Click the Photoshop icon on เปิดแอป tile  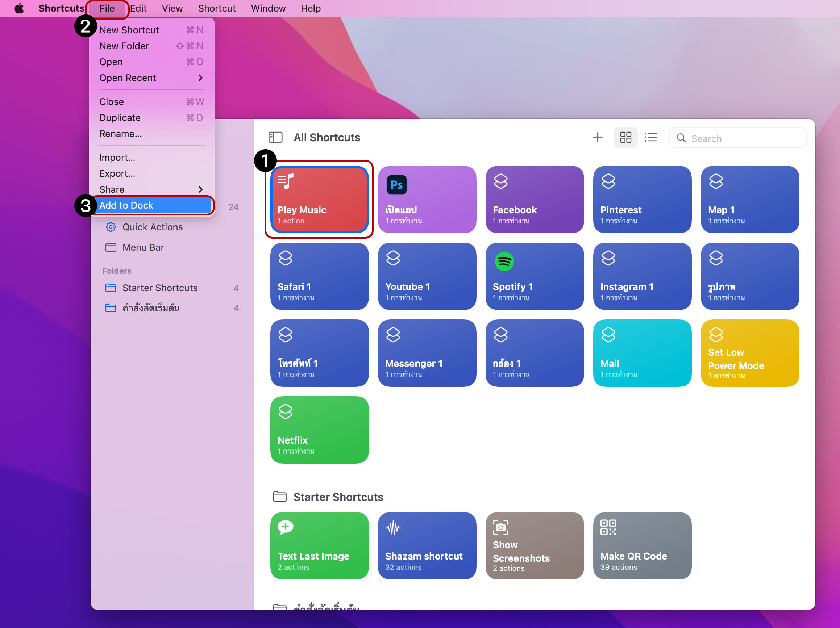(396, 185)
